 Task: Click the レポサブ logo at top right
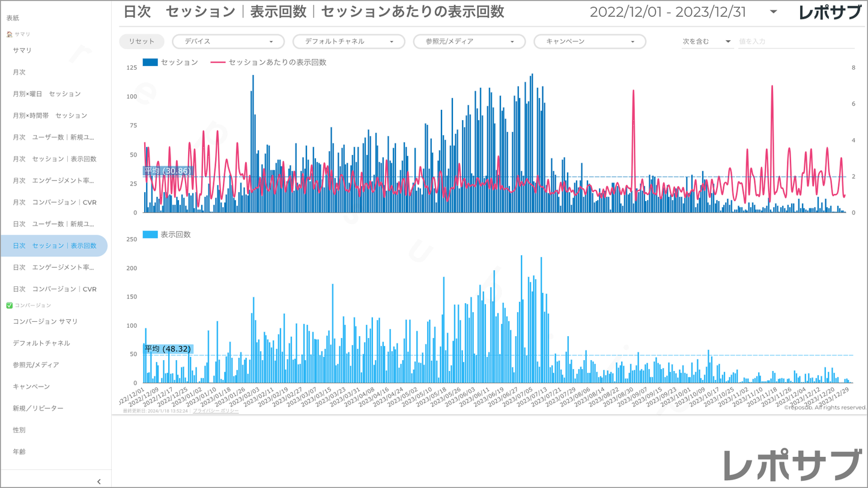pos(830,13)
